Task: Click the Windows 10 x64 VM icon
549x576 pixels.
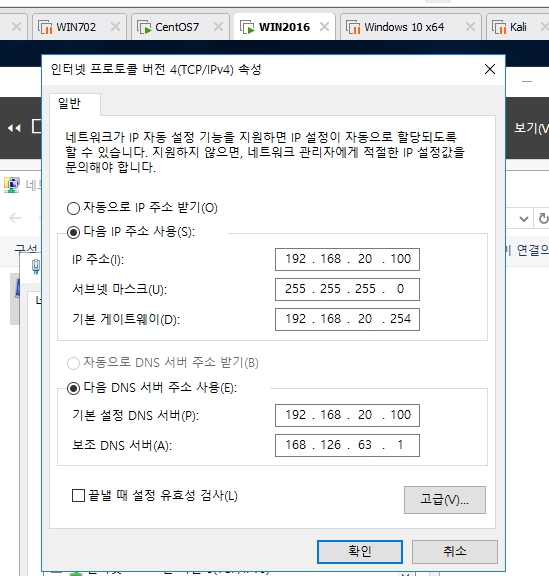Action: click(353, 27)
